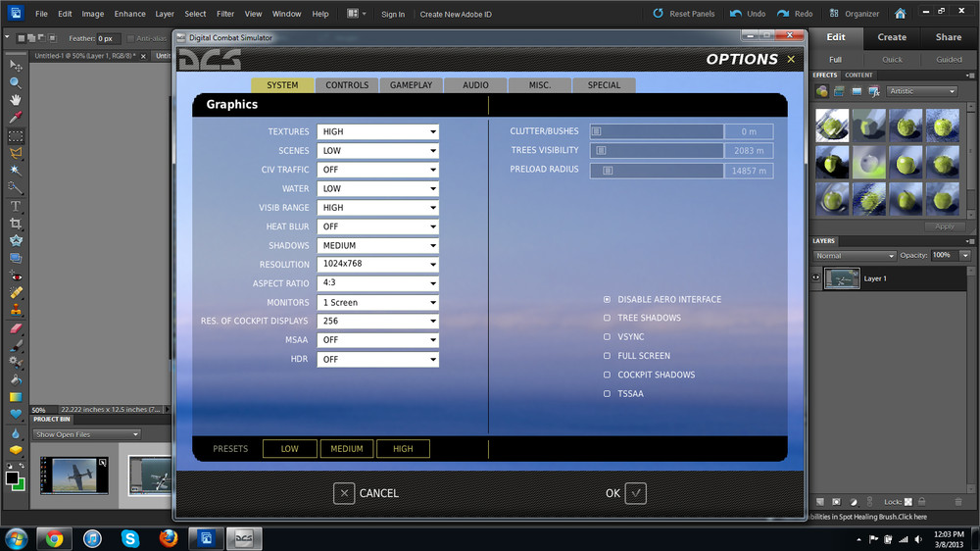Toggle Disable Aero Interface option
The width and height of the screenshot is (980, 551).
[x=607, y=300]
